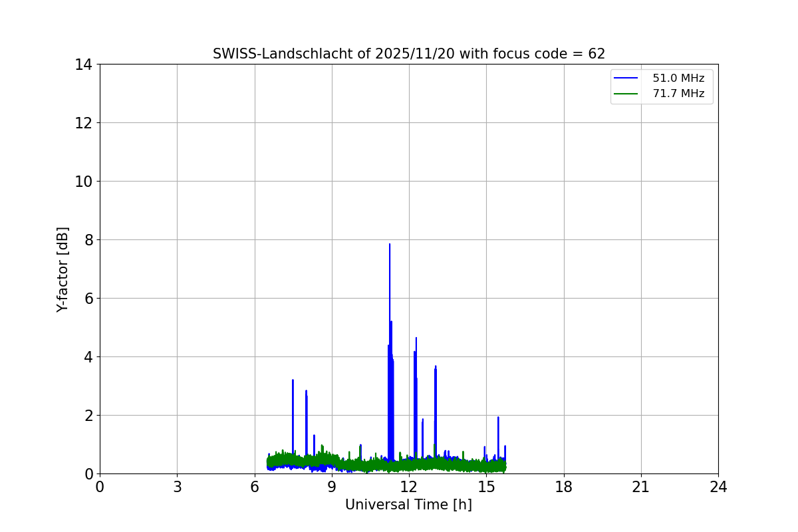Screen dimensions: 798x532
Task: Click the tallest blue peak near 7.8 dB
Action: pyautogui.click(x=390, y=245)
